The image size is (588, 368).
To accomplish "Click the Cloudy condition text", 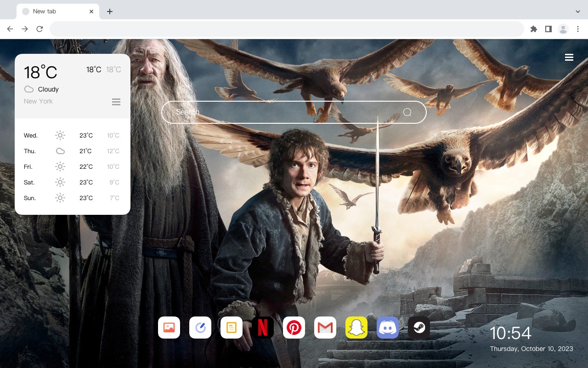I will pos(48,89).
